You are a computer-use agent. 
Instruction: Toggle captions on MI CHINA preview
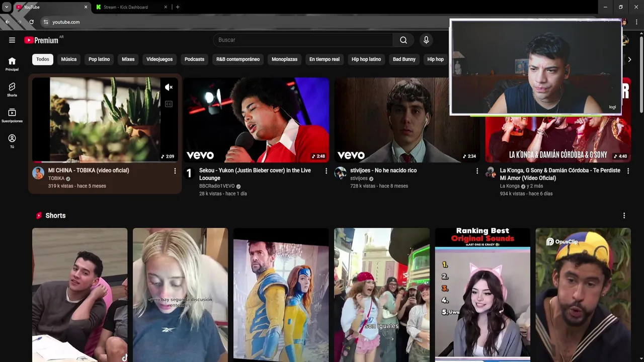click(169, 104)
